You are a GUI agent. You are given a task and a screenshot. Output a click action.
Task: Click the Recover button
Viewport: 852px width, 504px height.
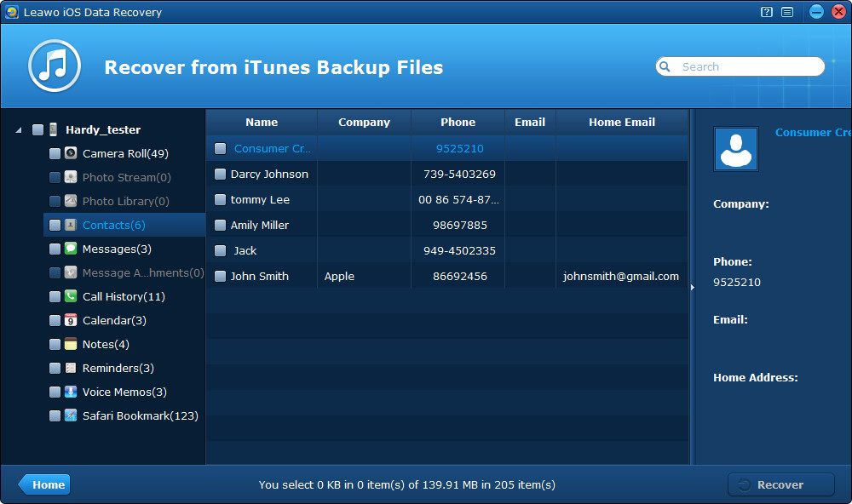click(780, 484)
